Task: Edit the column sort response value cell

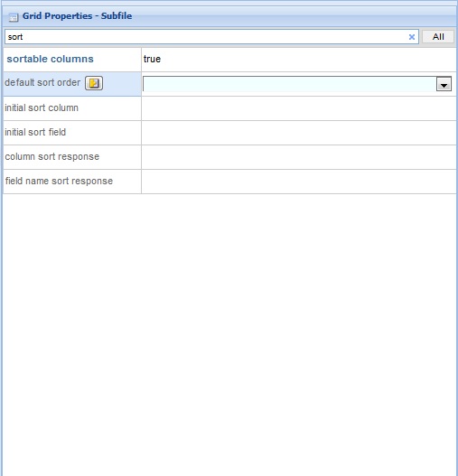Action: 298,157
